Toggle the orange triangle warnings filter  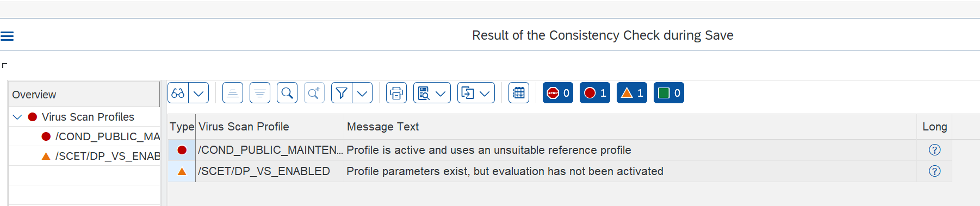click(632, 93)
